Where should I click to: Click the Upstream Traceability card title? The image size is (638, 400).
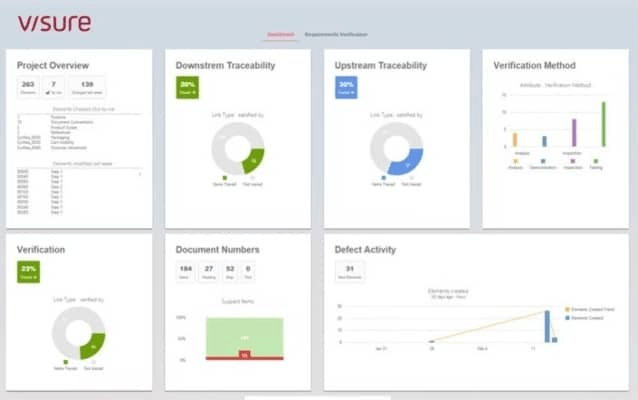point(381,66)
